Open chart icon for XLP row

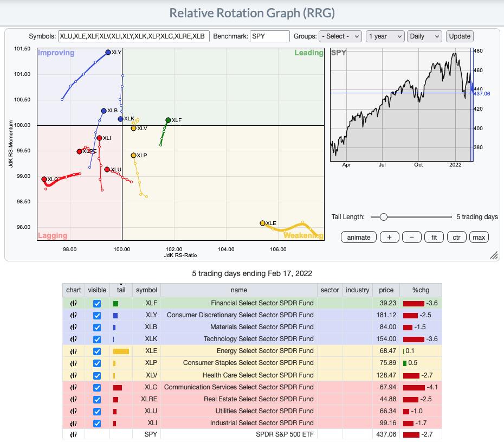coord(73,363)
